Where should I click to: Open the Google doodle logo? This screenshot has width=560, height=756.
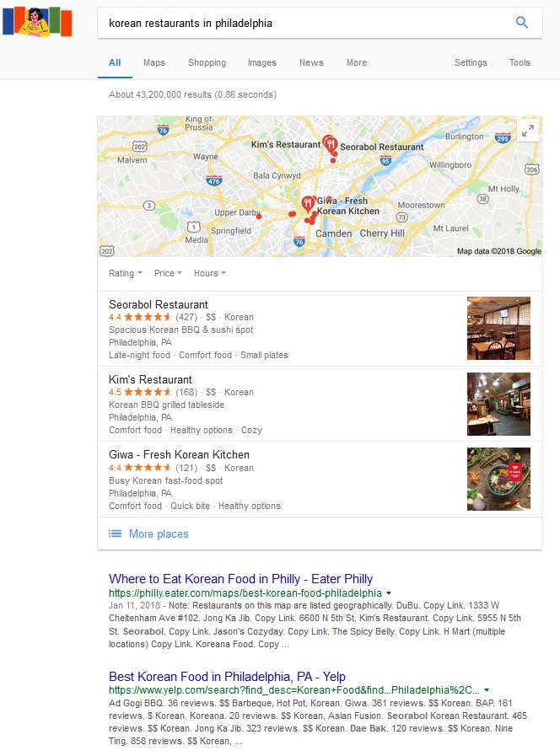[x=37, y=22]
